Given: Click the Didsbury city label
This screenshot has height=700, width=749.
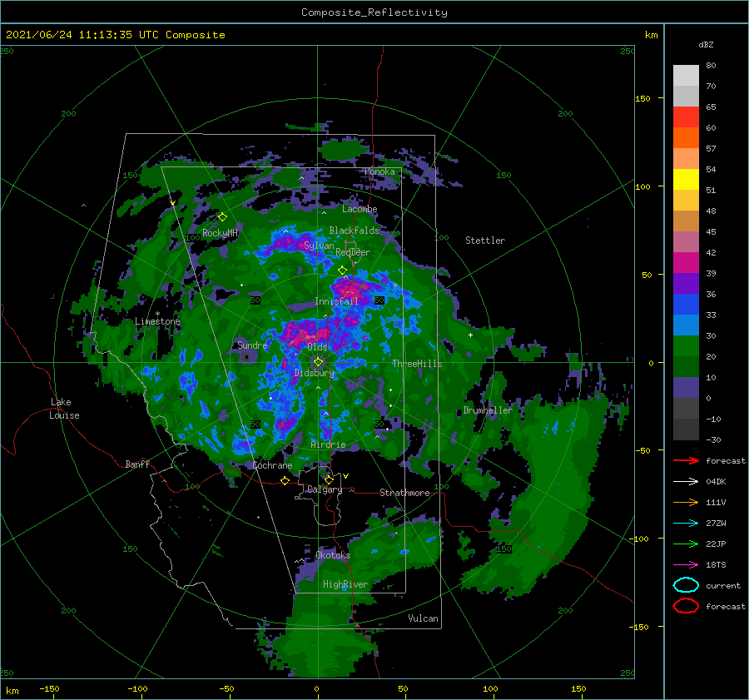Looking at the screenshot, I should coord(315,373).
